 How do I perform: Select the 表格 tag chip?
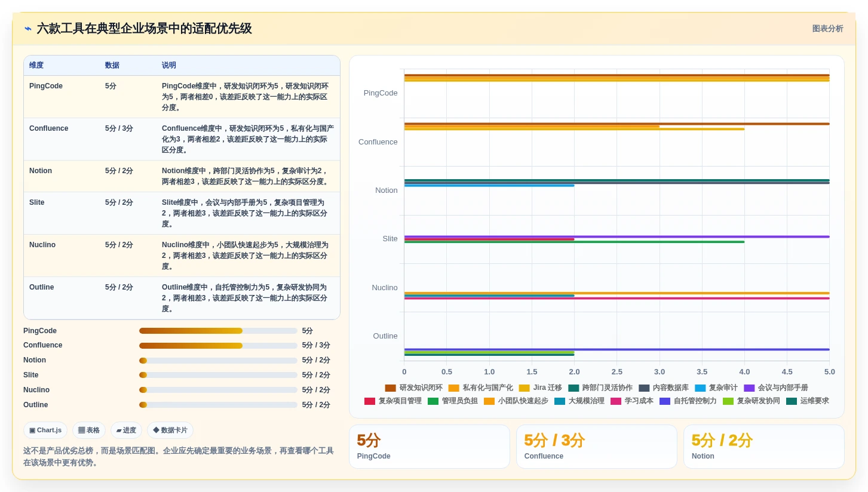[89, 430]
